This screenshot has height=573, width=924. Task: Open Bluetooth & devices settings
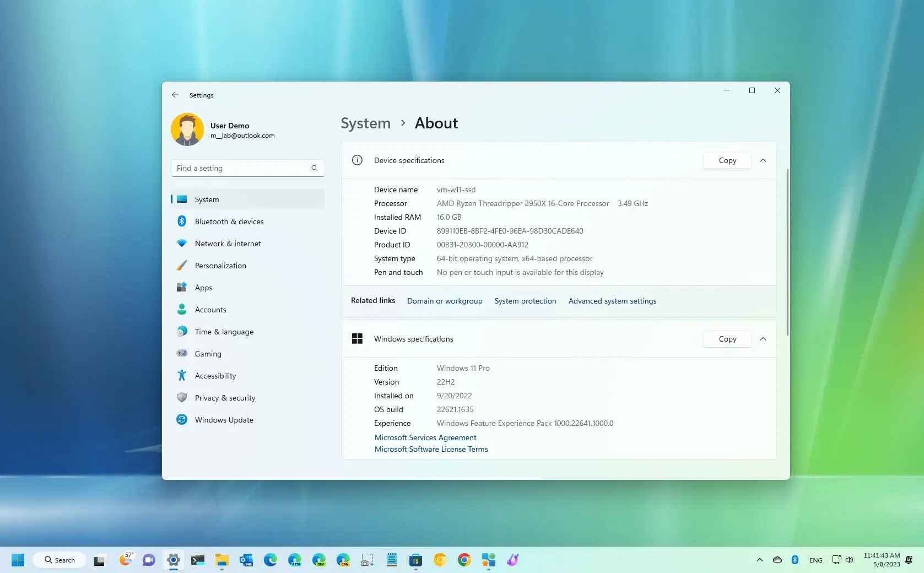pyautogui.click(x=229, y=221)
